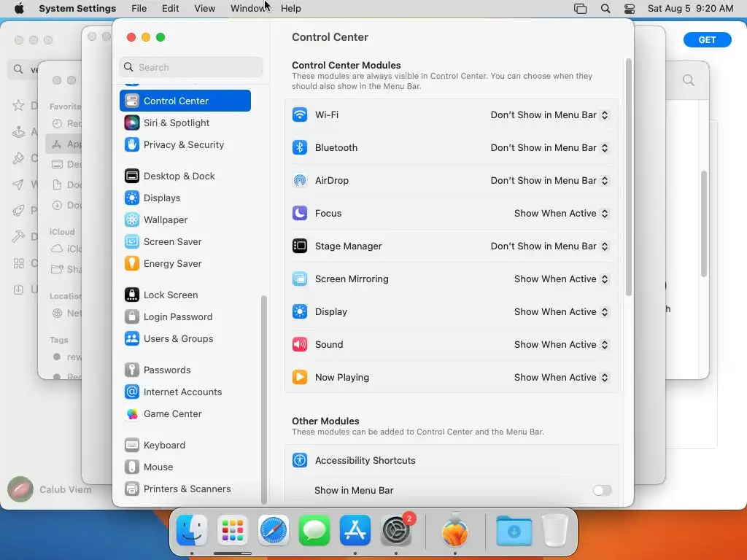The image size is (747, 560).
Task: Open Launchpad from the Dock
Action: (x=233, y=531)
